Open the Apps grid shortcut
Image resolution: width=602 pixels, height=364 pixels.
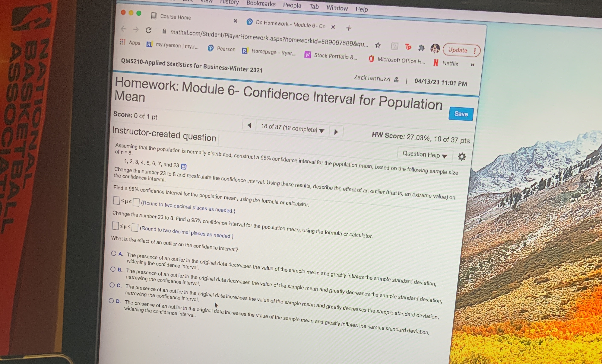coord(130,42)
